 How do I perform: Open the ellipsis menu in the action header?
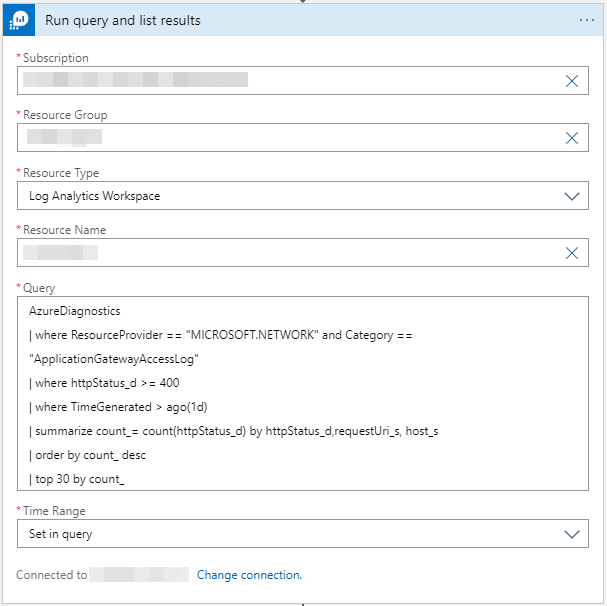[x=586, y=20]
